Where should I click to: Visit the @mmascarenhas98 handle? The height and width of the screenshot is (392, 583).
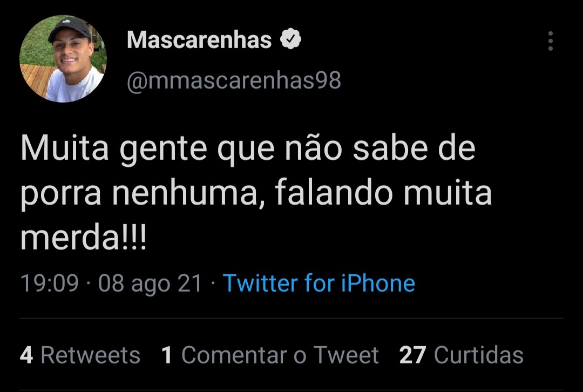click(x=234, y=80)
